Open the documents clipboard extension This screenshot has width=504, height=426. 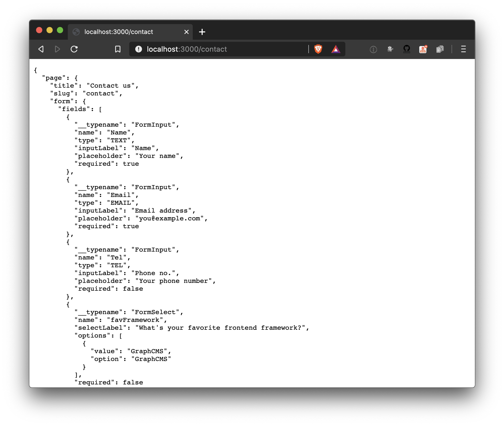tap(440, 49)
